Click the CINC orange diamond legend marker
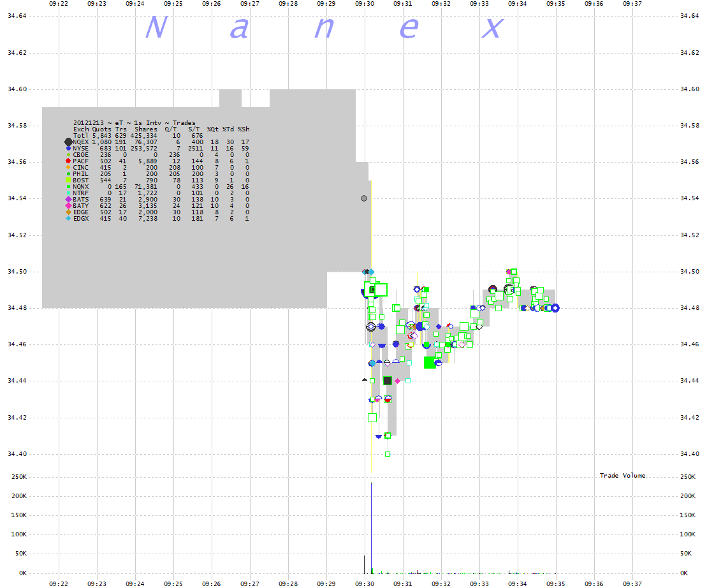This screenshot has height=588, width=707. [69, 167]
